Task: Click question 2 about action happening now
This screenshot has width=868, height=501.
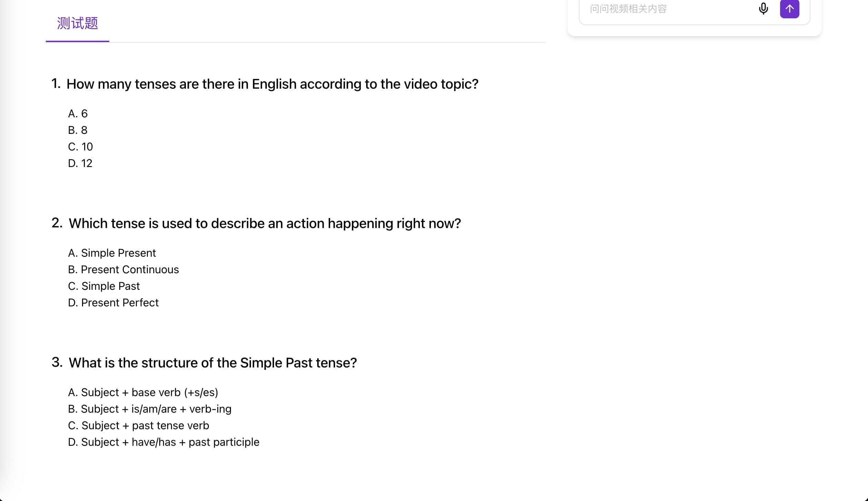Action: pos(265,223)
